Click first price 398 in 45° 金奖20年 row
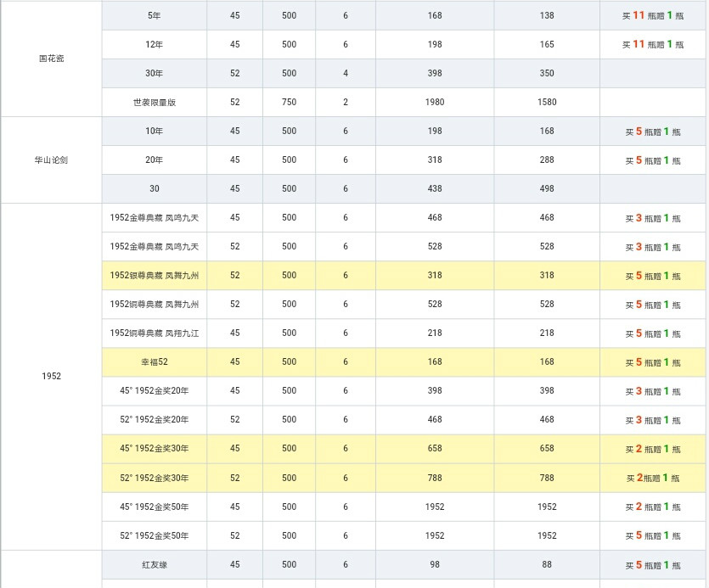The width and height of the screenshot is (709, 588). (435, 391)
